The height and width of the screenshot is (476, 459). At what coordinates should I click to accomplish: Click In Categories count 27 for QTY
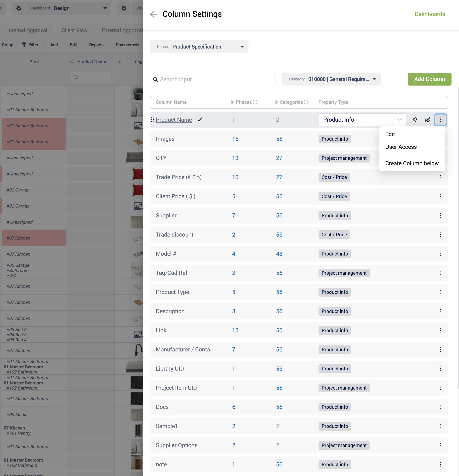[x=279, y=158]
